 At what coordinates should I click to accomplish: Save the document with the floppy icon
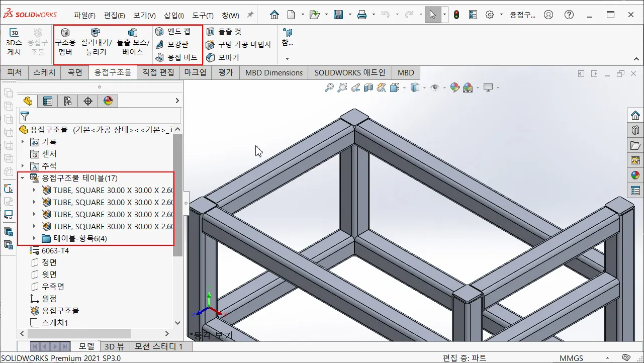pyautogui.click(x=338, y=15)
